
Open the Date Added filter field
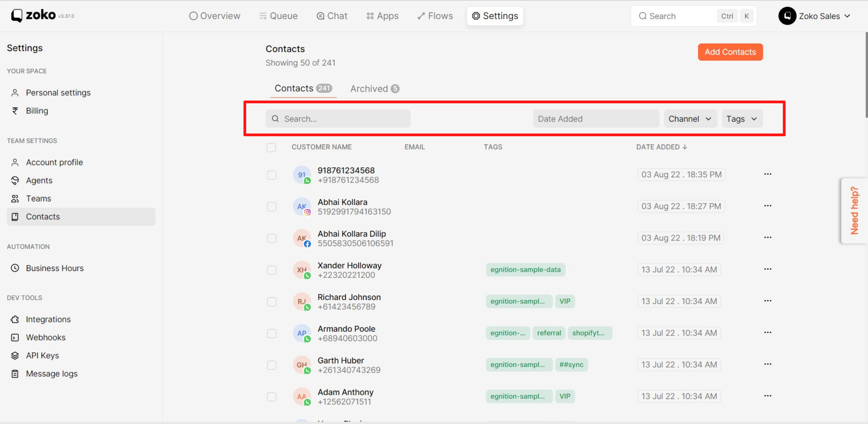coord(596,119)
